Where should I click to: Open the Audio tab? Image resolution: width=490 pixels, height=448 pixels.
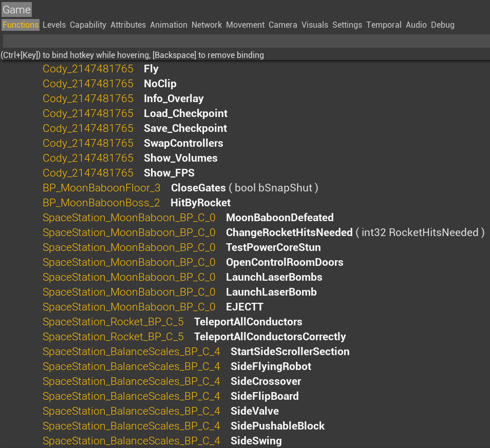[416, 25]
